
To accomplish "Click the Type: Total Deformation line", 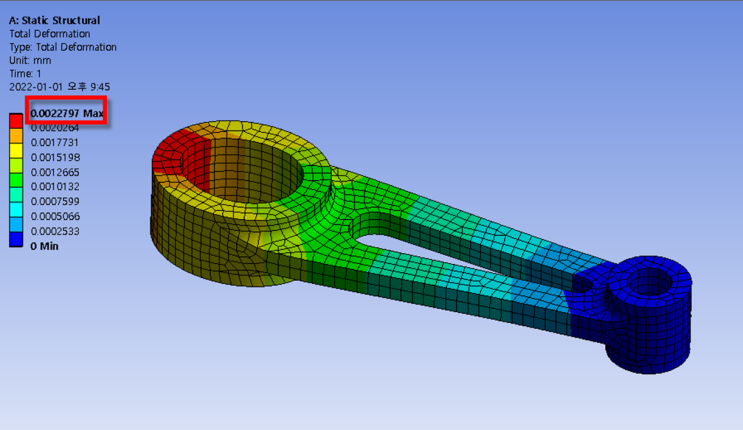I will tap(63, 47).
